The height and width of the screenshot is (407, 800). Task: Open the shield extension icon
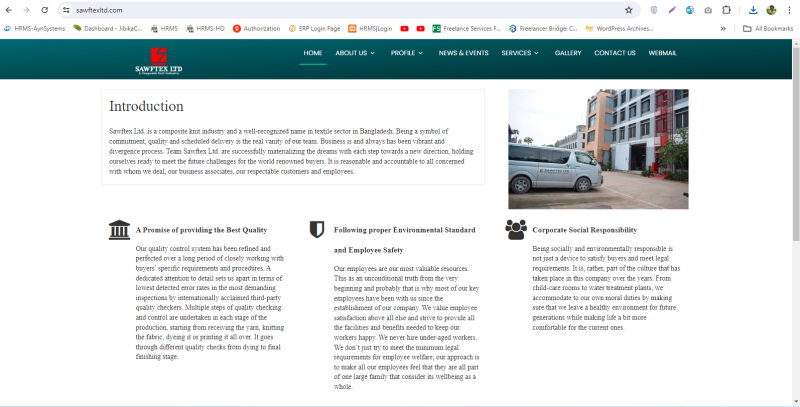654,10
